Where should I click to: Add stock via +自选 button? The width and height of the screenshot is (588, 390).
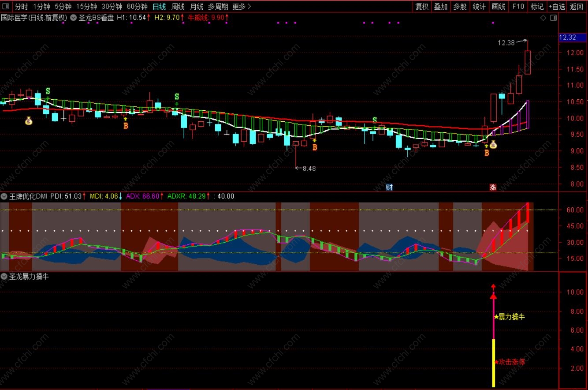pyautogui.click(x=557, y=7)
